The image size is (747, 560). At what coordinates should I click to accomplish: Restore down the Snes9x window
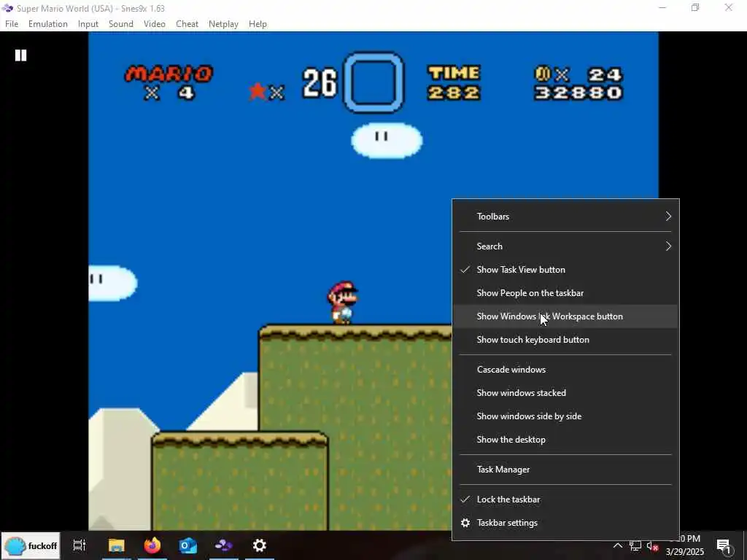tap(695, 8)
